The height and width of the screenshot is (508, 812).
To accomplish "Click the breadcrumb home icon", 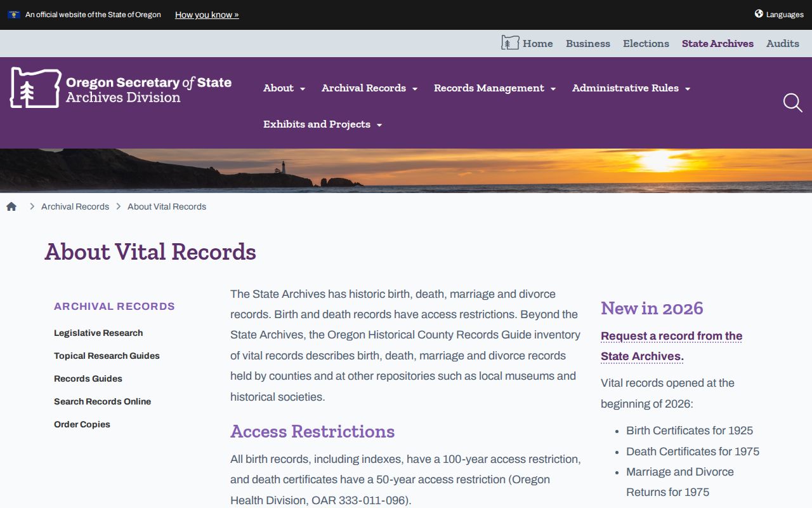I will (11, 206).
